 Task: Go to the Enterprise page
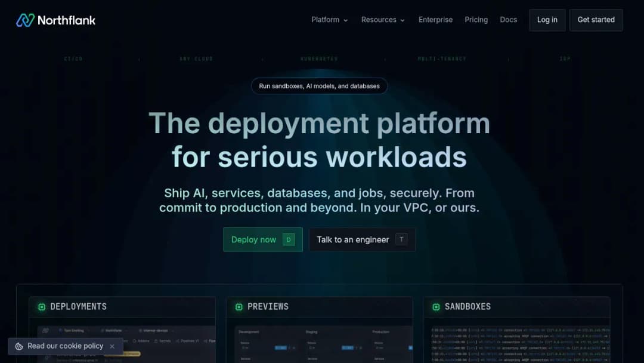[435, 20]
